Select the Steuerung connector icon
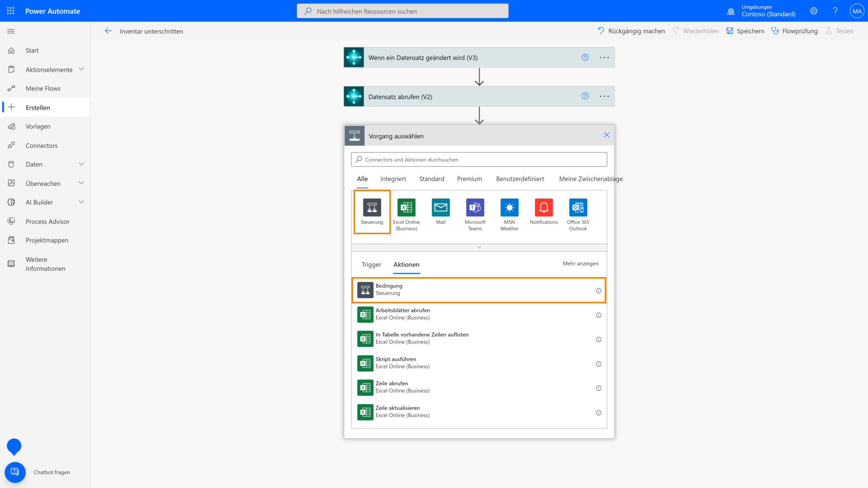Screen dimensions: 868x488 point(372,211)
